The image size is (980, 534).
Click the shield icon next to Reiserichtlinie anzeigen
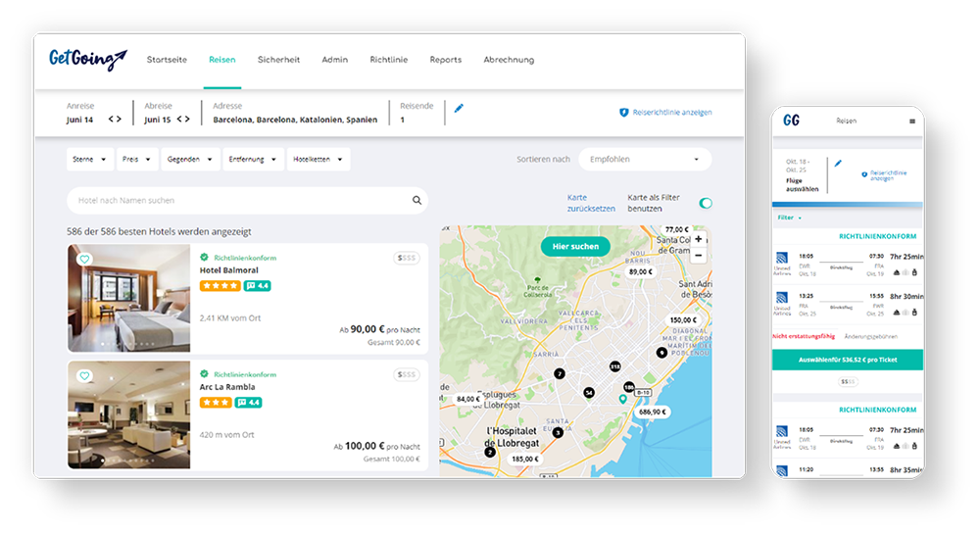tap(623, 113)
